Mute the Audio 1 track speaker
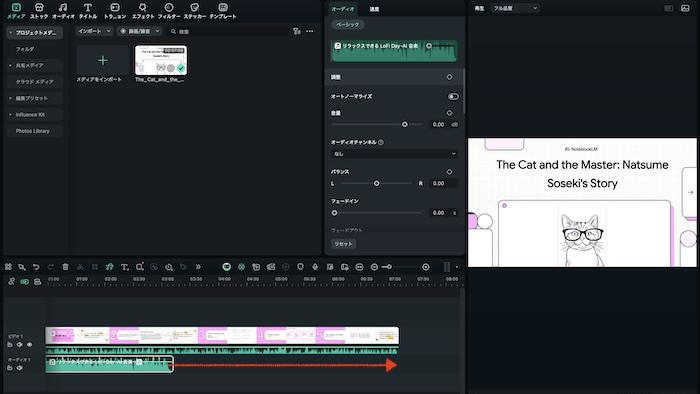This screenshot has width=700, height=394. (x=19, y=368)
